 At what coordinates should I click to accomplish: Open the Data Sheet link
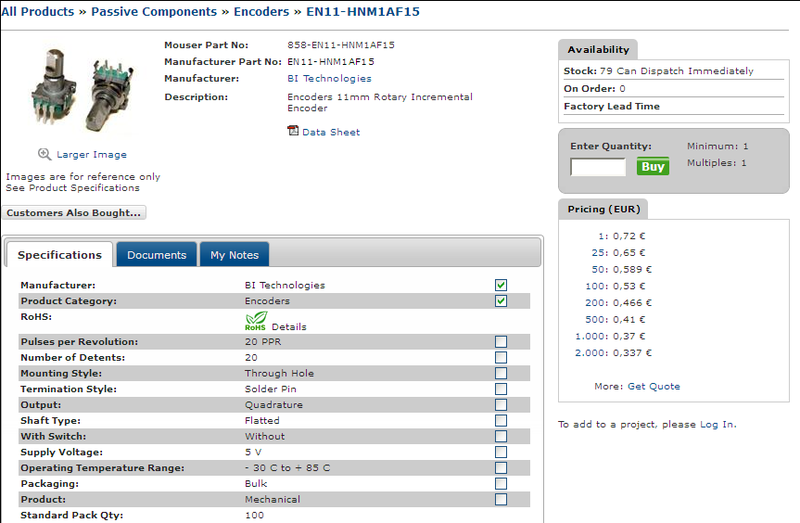[x=331, y=132]
